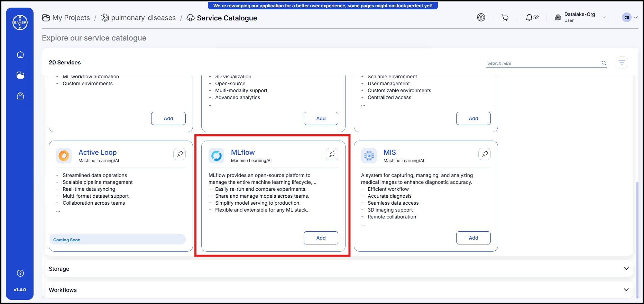Add the MLflow service
The image size is (644, 304).
click(321, 238)
